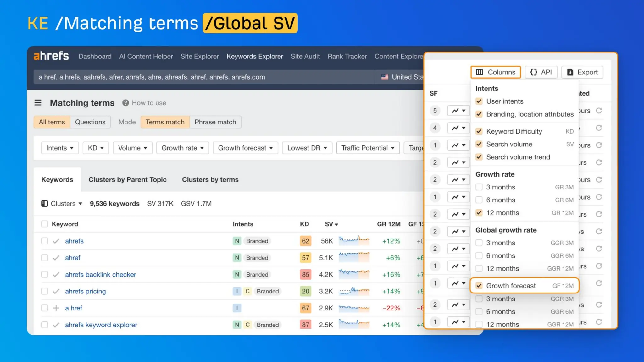Viewport: 644px width, 362px height.
Task: Uncheck Search volume trend column
Action: point(479,157)
